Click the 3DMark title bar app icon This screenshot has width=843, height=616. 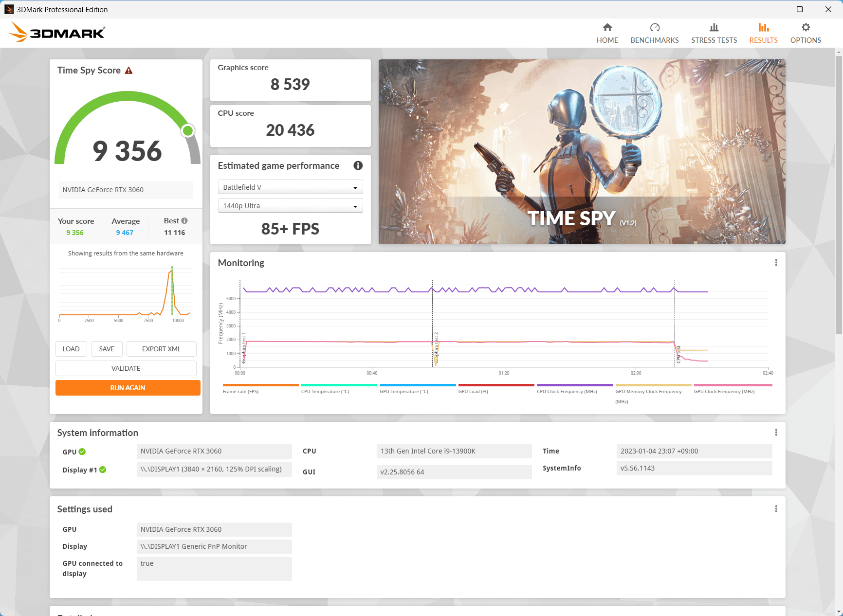point(9,9)
